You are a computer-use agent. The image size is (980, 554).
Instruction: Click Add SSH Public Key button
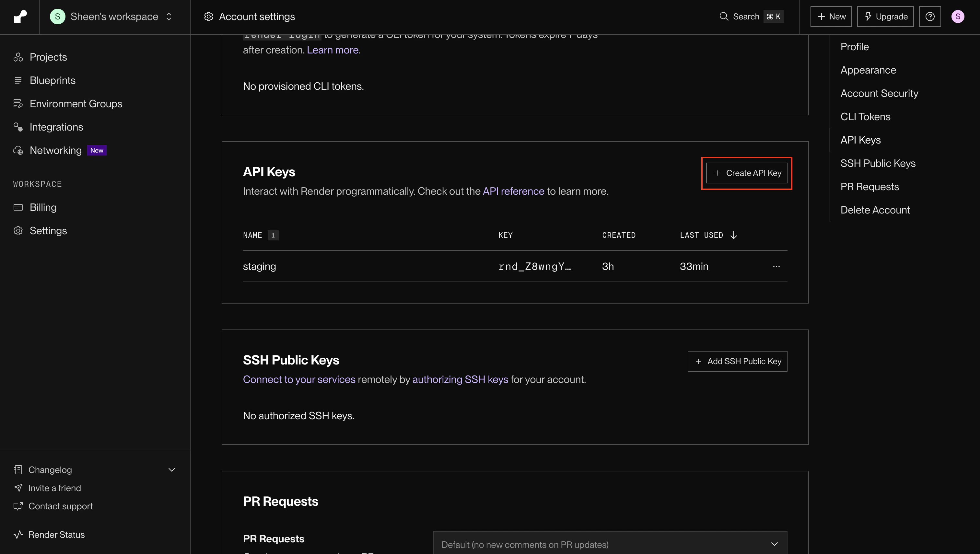click(737, 361)
